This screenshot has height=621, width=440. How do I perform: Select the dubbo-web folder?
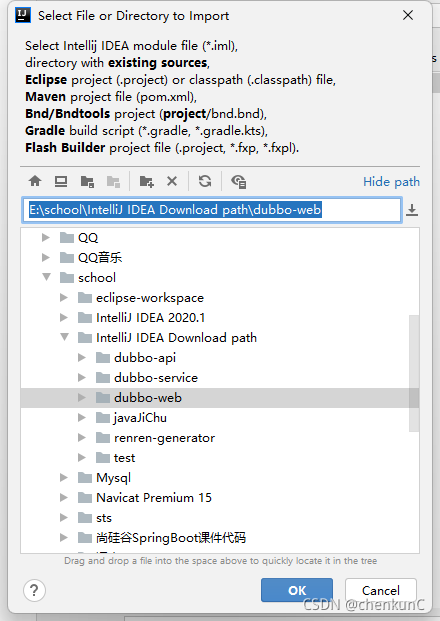[x=220, y=398]
